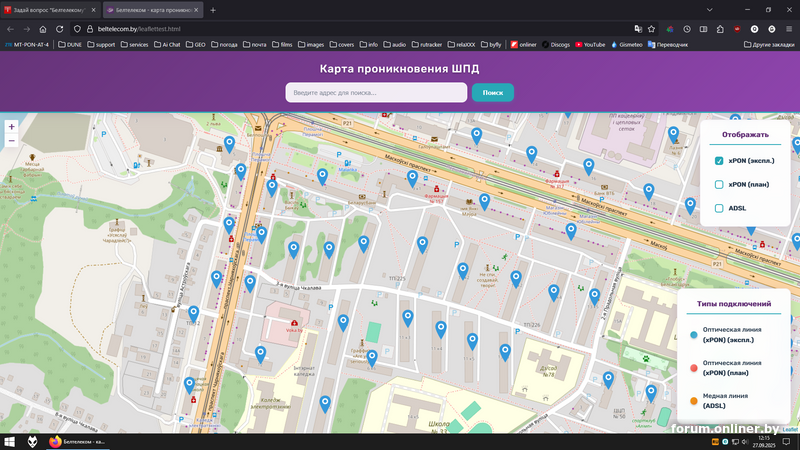Expand the films bookmarks folder
Image resolution: width=800 pixels, height=450 pixels.
[x=282, y=45]
